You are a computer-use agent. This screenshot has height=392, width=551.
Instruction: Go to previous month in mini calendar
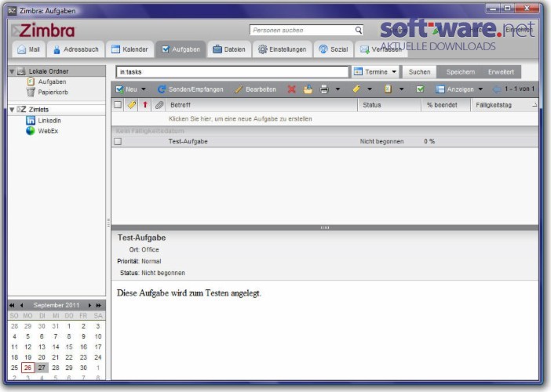coord(22,305)
